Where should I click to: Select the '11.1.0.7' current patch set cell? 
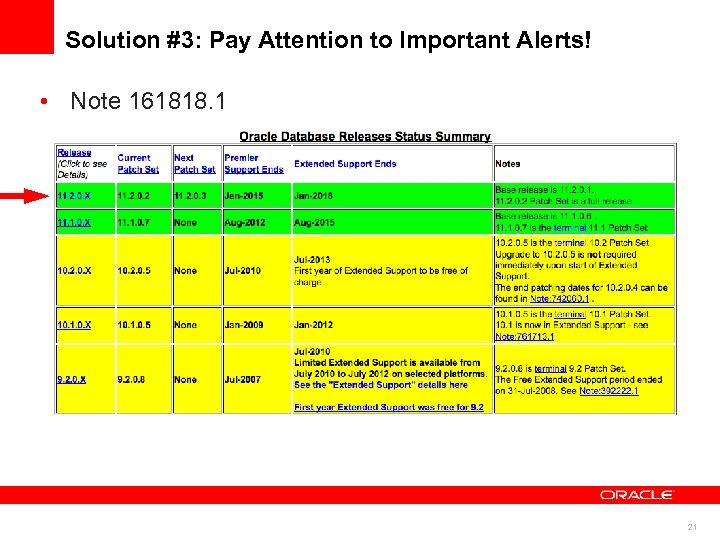tap(144, 223)
